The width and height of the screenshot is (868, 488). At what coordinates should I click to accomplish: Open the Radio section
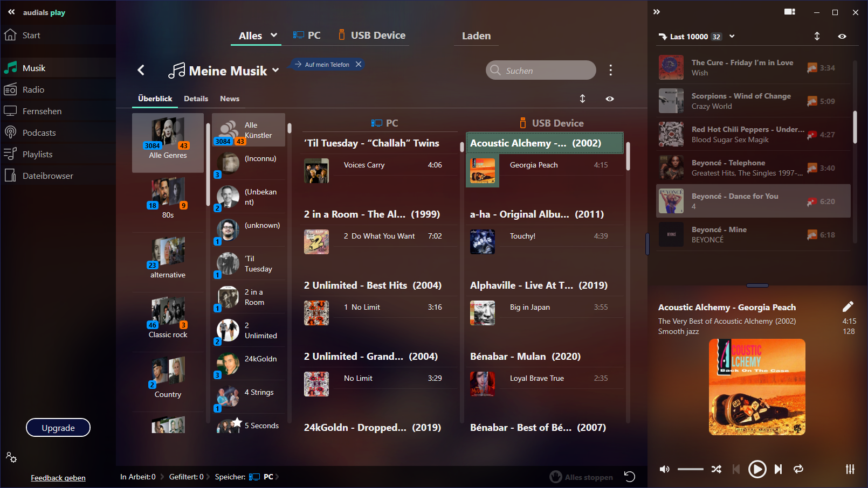[x=33, y=89]
